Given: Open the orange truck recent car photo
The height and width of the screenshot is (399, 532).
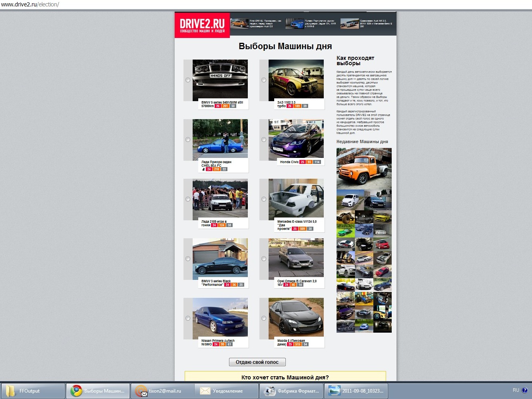Looking at the screenshot, I should 364,168.
